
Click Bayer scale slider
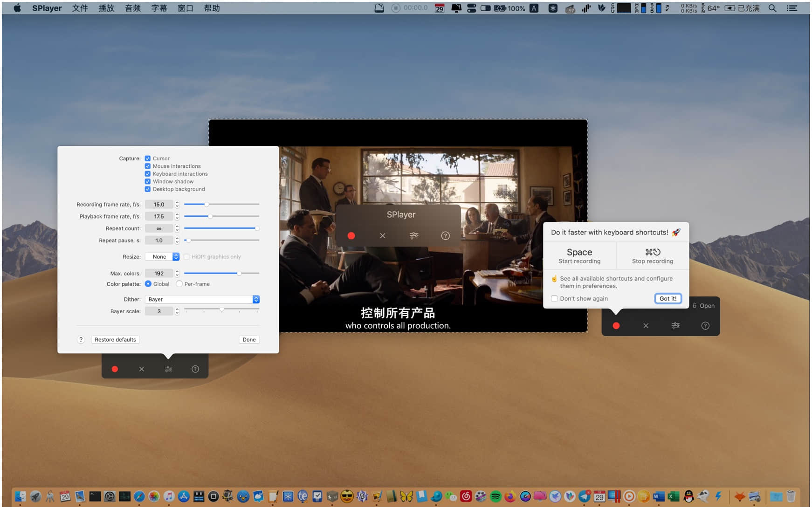tap(221, 310)
